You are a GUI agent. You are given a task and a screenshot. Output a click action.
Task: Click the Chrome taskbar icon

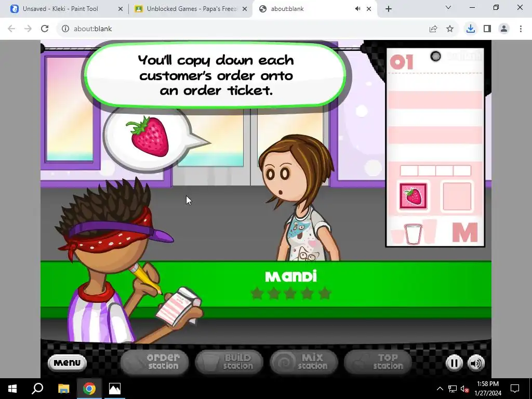[x=89, y=389]
